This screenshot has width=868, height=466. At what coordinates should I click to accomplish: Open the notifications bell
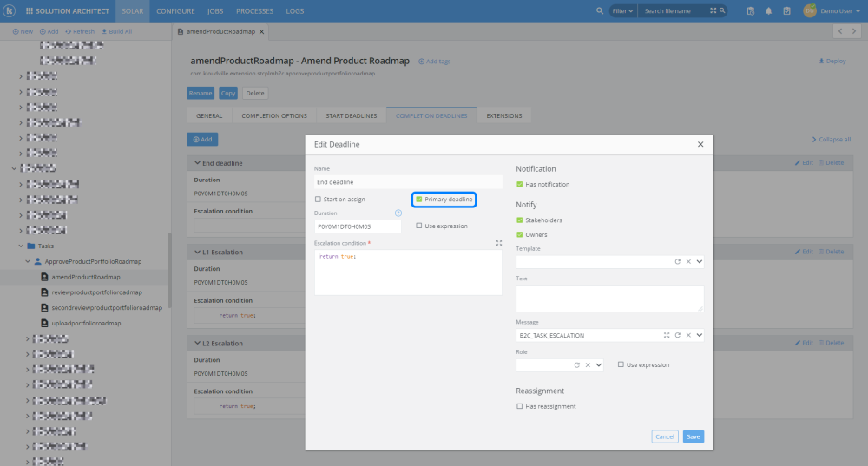coord(768,11)
